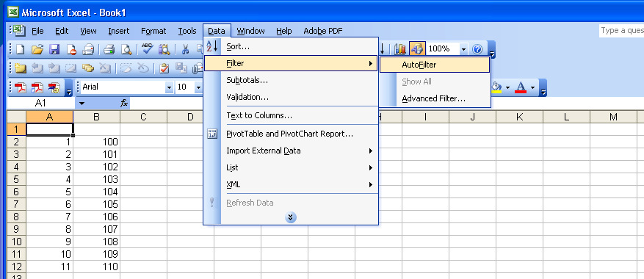The image size is (644, 279).
Task: Launch the Chart Wizard icon
Action: pos(399,49)
